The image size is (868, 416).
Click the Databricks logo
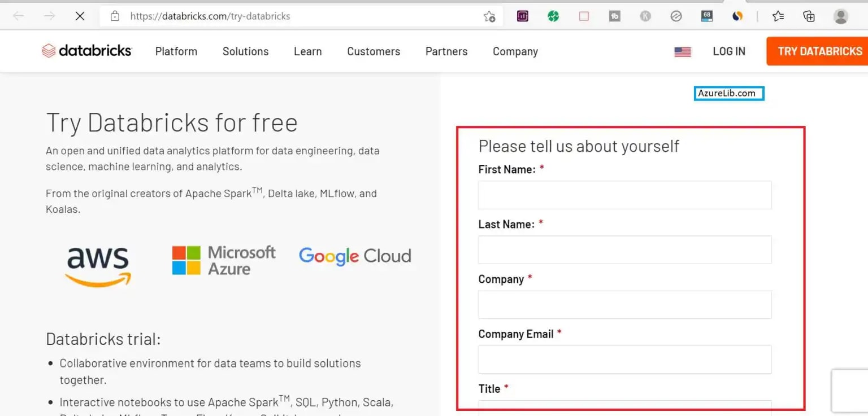pos(86,51)
